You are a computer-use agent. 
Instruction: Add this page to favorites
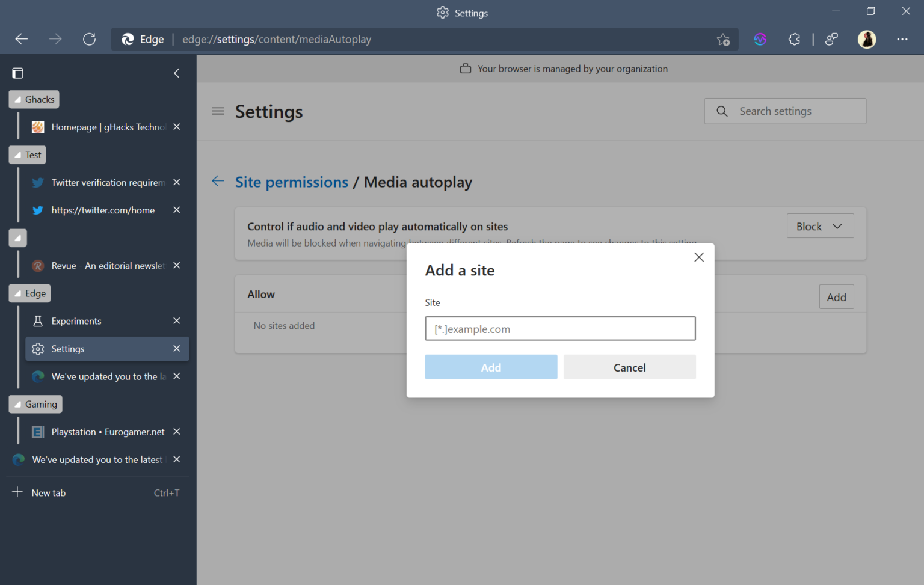coord(723,39)
